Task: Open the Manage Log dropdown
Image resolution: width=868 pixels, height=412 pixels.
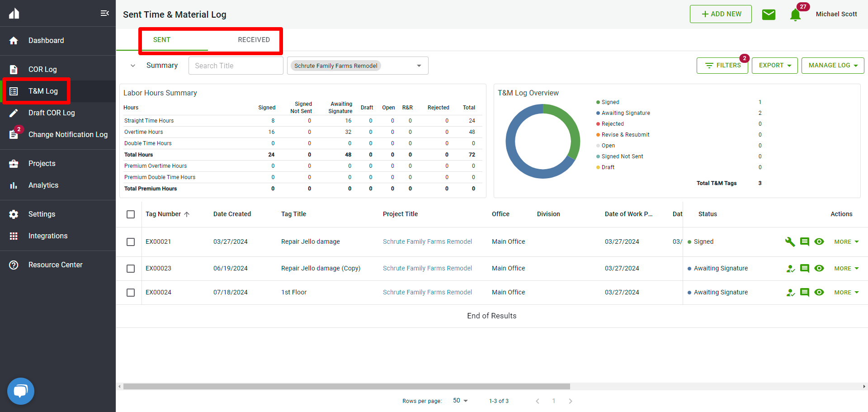Action: pos(832,66)
